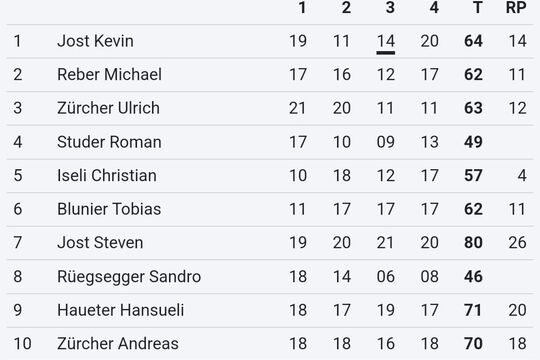Click the round 1 column header
Screen dimensions: 540x360
[302, 8]
